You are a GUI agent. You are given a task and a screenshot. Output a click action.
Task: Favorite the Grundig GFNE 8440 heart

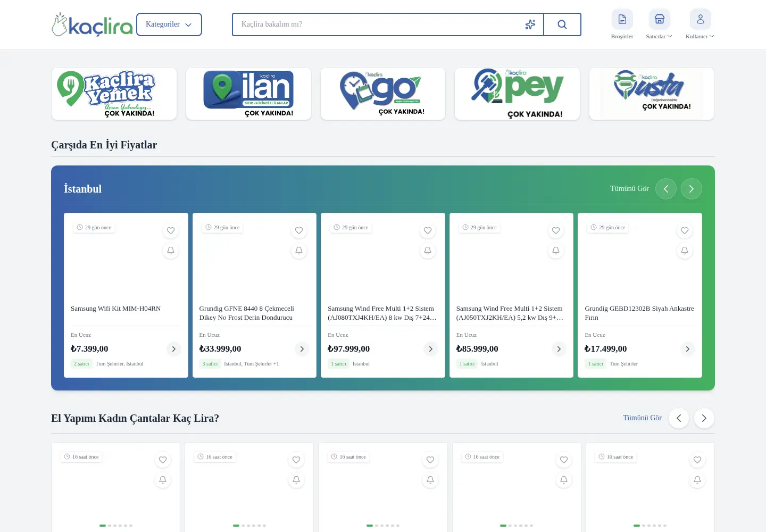pyautogui.click(x=299, y=230)
